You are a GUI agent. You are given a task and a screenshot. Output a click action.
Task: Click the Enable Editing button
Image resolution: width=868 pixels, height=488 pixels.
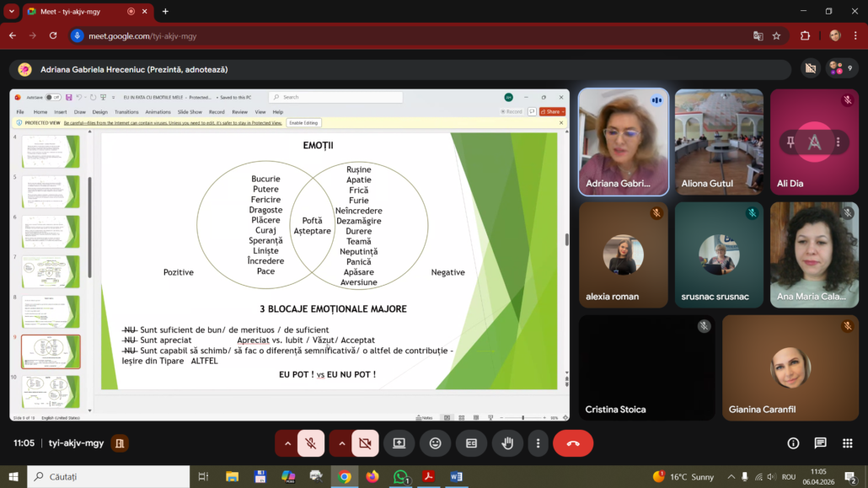pos(303,123)
